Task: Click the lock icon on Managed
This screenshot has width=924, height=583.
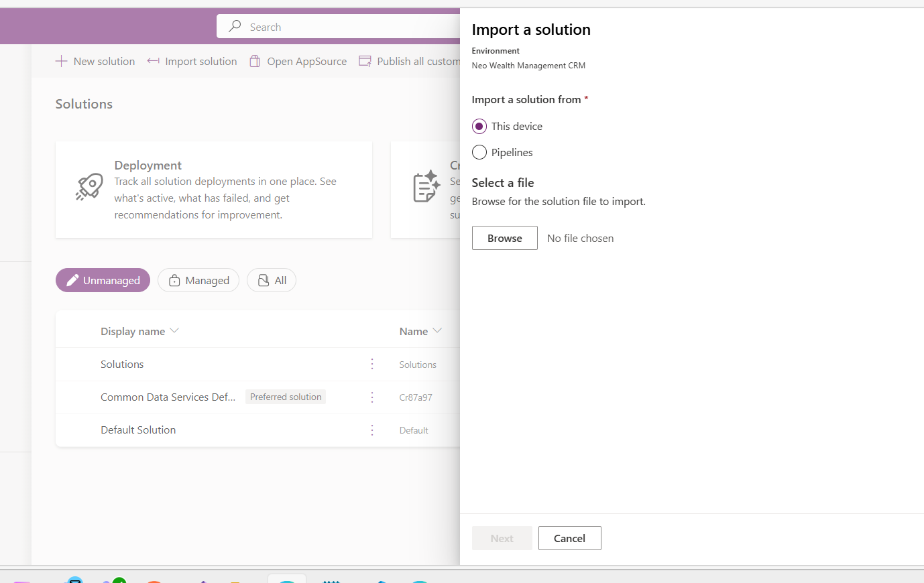Action: (x=174, y=280)
